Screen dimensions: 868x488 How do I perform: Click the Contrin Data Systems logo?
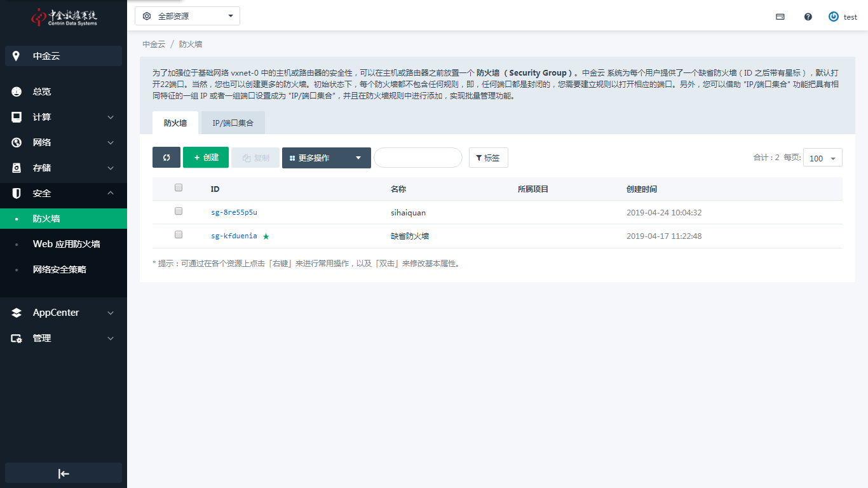(64, 17)
